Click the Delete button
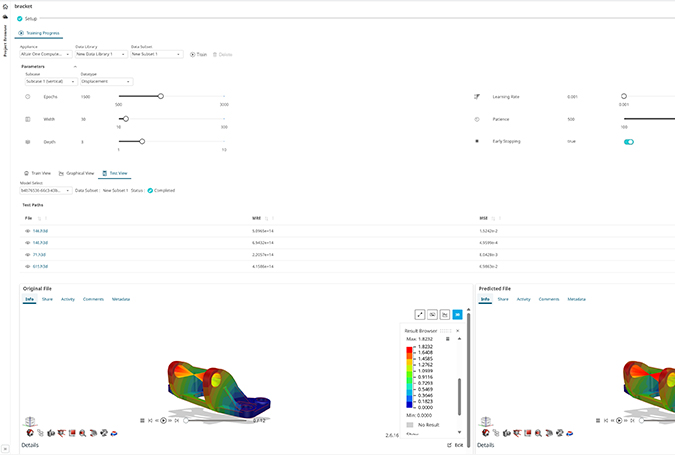 (x=223, y=55)
